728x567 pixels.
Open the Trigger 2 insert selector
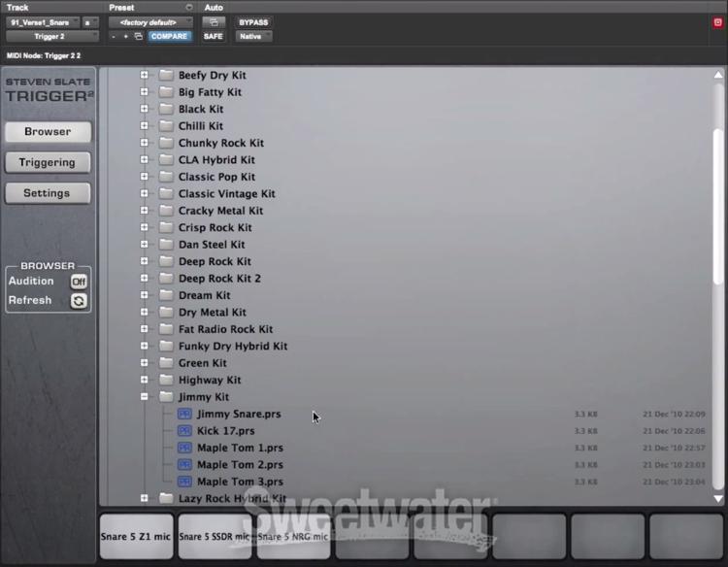click(52, 36)
